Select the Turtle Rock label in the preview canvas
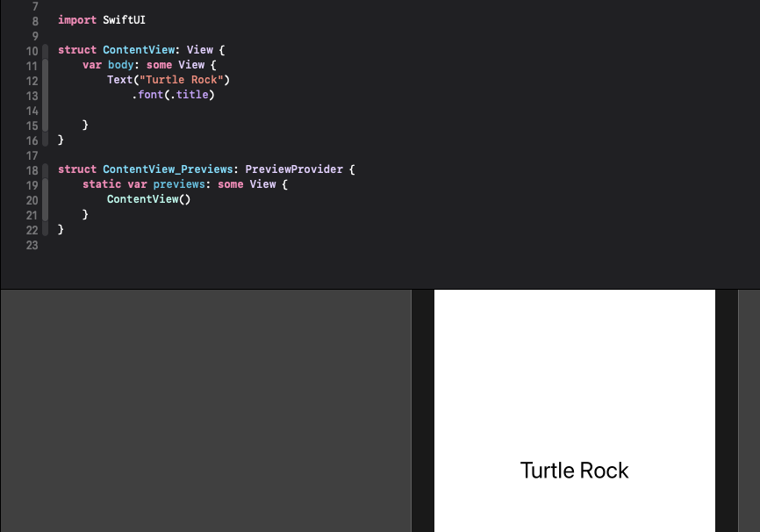Image resolution: width=760 pixels, height=532 pixels. 574,471
